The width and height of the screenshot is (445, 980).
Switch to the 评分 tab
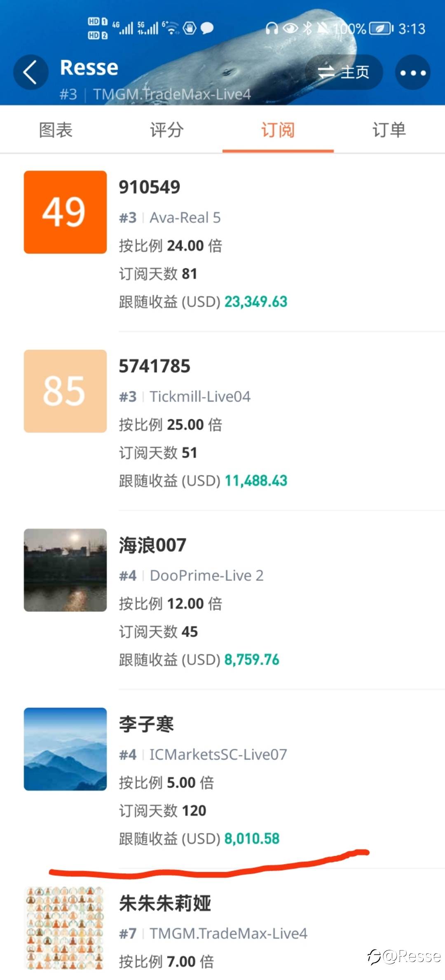(x=167, y=130)
